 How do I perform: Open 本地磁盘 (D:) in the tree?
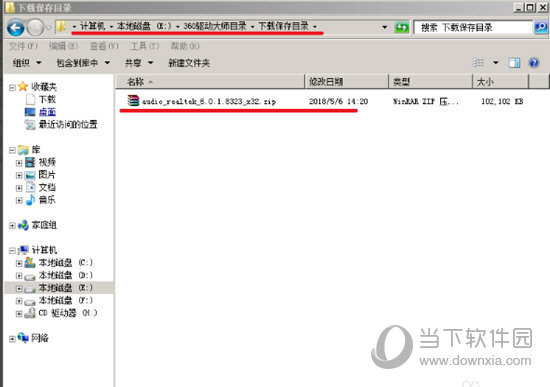66,275
